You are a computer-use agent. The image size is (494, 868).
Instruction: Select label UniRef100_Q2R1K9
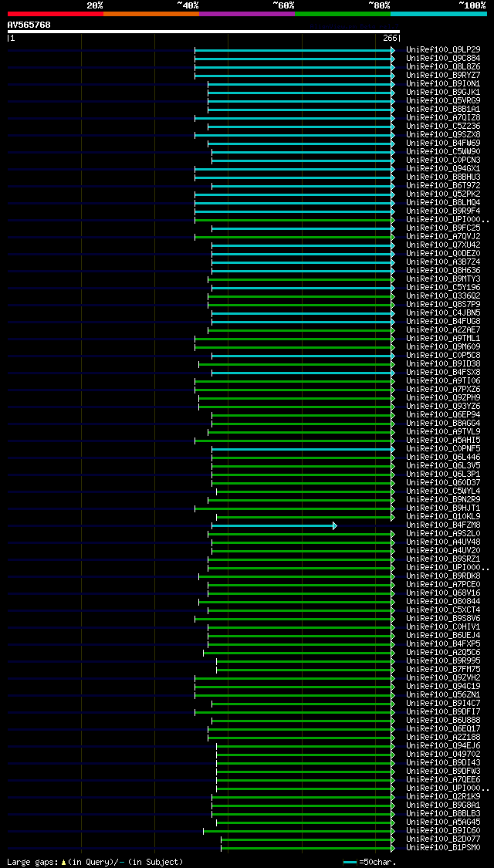tap(443, 797)
